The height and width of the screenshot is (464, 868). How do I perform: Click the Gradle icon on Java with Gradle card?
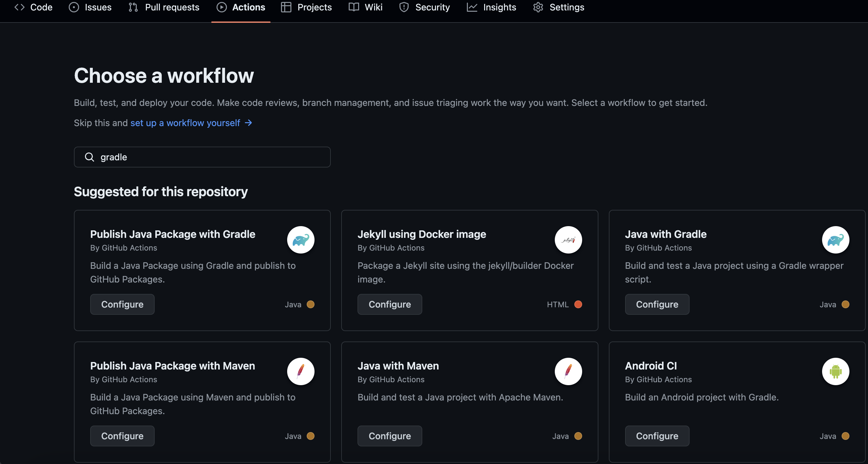tap(835, 240)
